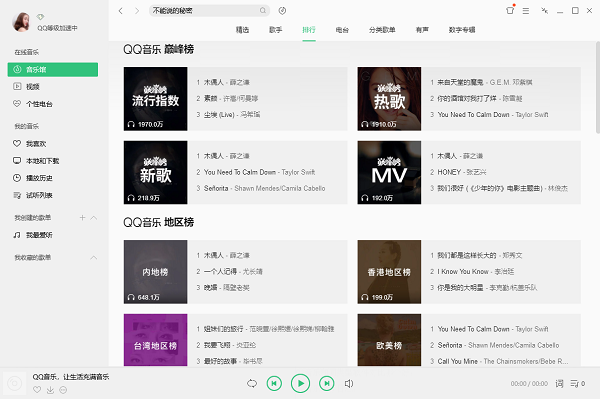The image size is (600, 399).
Task: Open 音乐馆 in the sidebar
Action: click(x=53, y=70)
